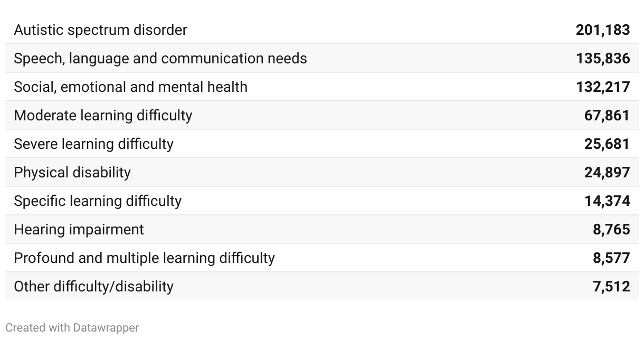Select Hearing impairment row label
The width and height of the screenshot is (644, 340).
[x=79, y=230]
